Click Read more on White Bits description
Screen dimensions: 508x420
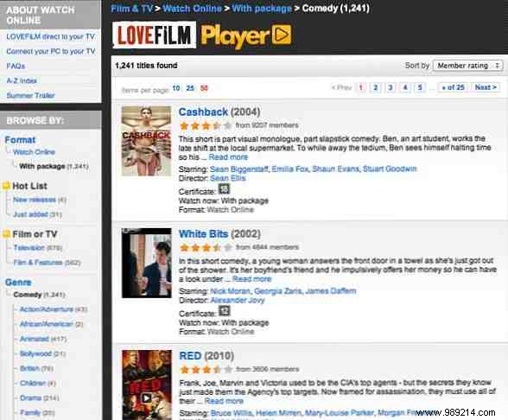click(x=252, y=278)
